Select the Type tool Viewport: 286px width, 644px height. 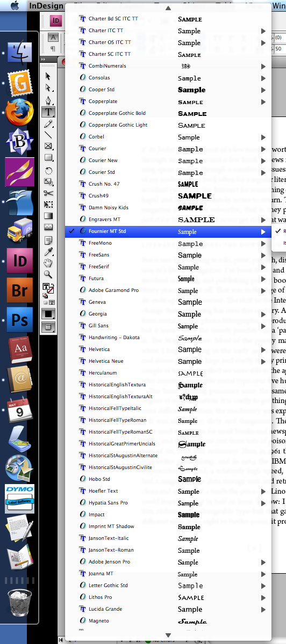click(48, 112)
